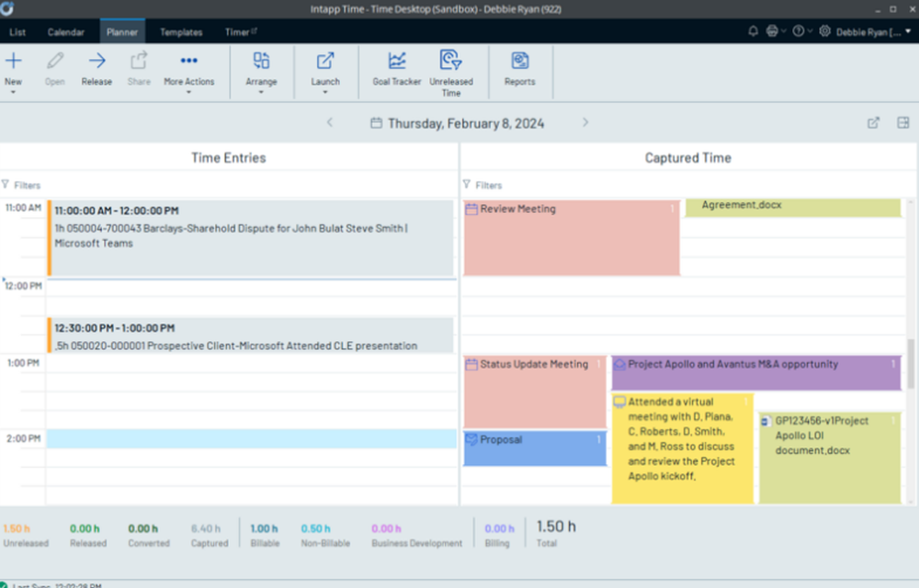919x588 pixels.
Task: Select the 11:00 AM Barclays time entry
Action: click(x=251, y=238)
